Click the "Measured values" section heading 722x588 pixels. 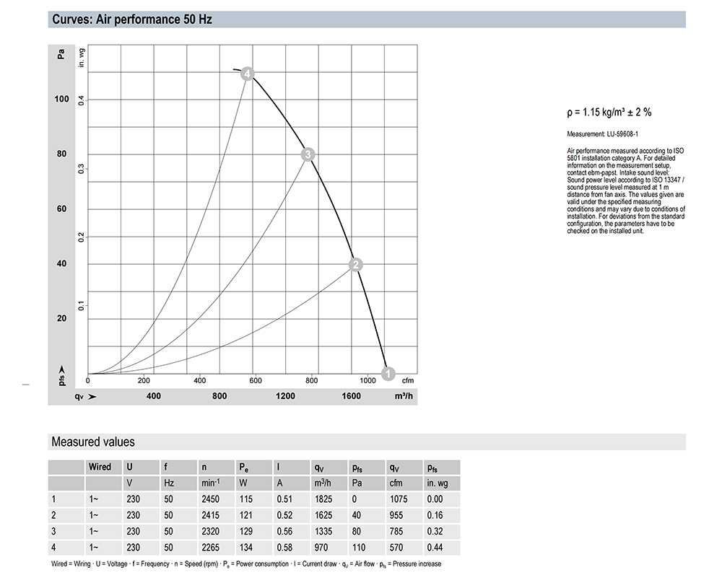pyautogui.click(x=92, y=442)
